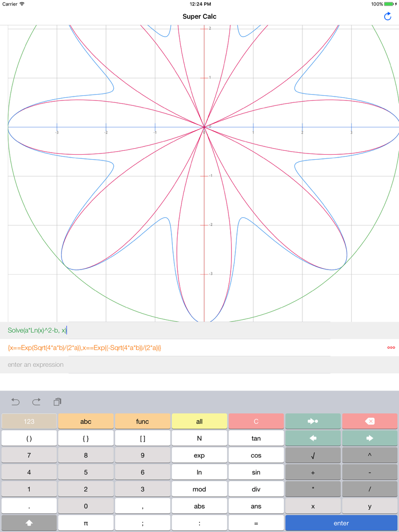Tap the colon key

199,523
